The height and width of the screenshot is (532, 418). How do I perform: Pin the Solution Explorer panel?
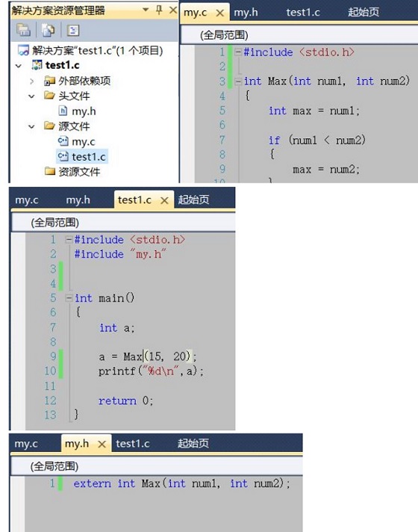[159, 10]
